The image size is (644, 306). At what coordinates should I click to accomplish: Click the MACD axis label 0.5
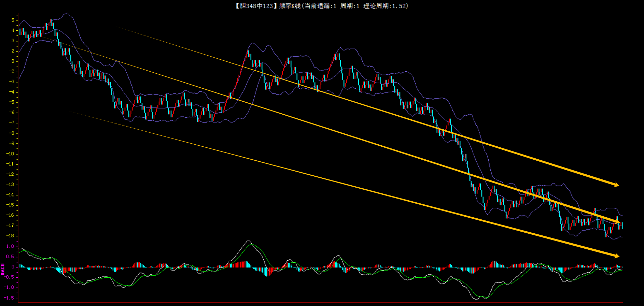coord(10,257)
